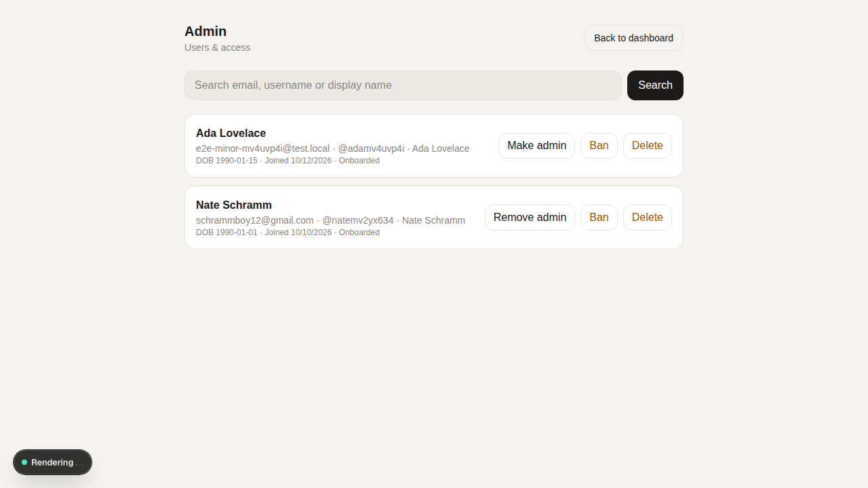This screenshot has width=868, height=488.
Task: Make Ada Lovelace an admin
Action: point(536,146)
